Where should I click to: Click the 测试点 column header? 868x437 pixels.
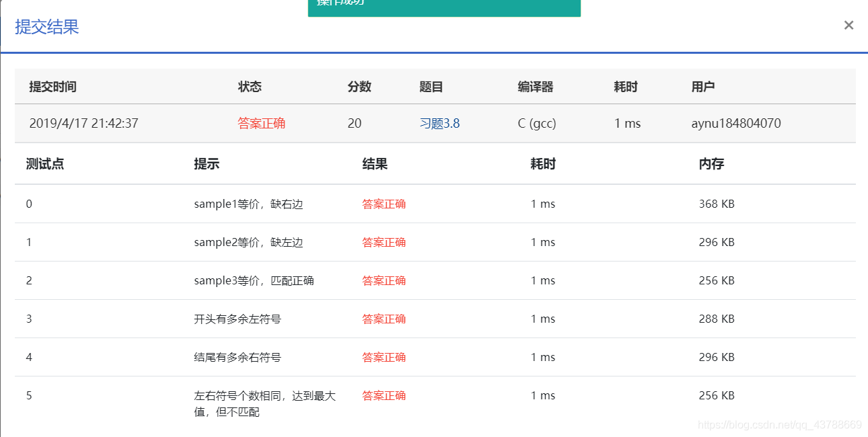[44, 163]
